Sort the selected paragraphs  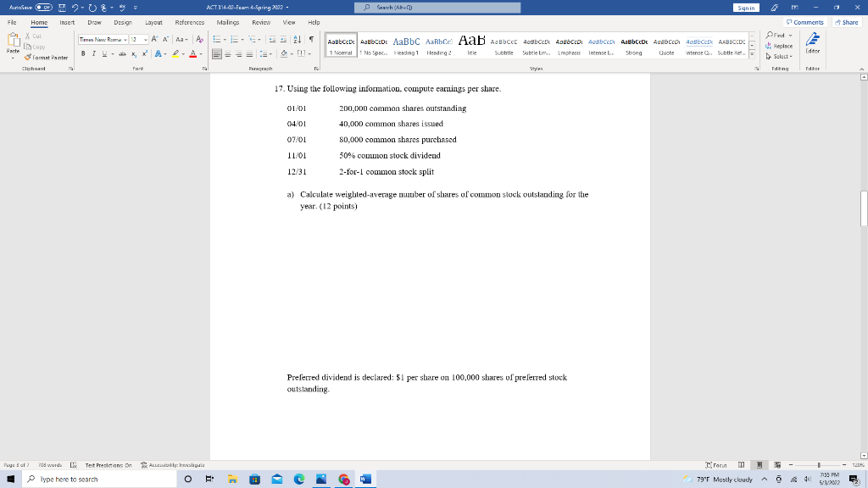pos(298,39)
